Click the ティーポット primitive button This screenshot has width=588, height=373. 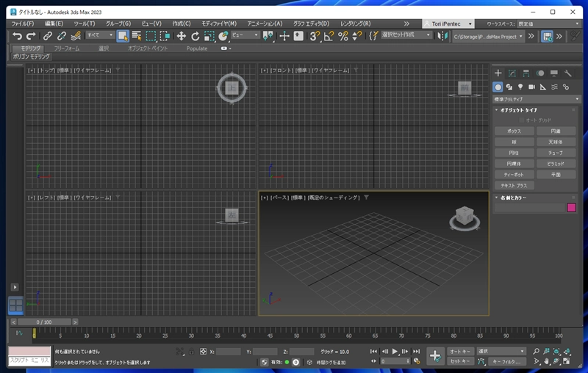click(x=514, y=175)
